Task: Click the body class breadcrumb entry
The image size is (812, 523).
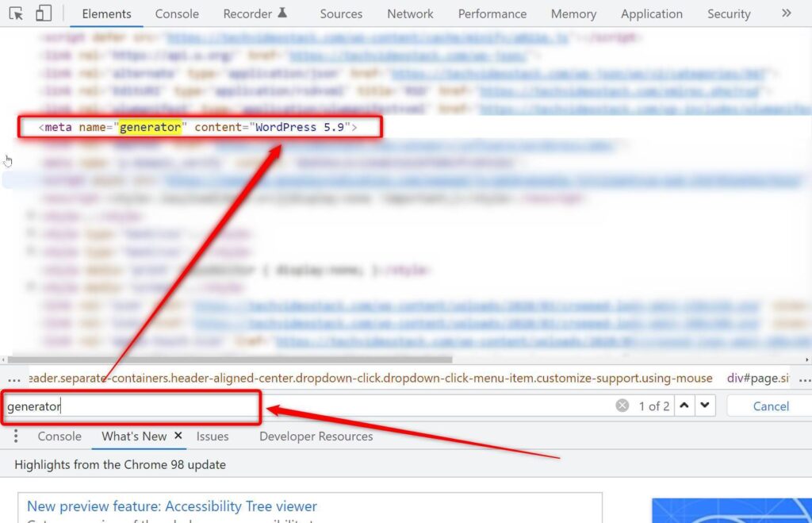Action: pos(371,379)
